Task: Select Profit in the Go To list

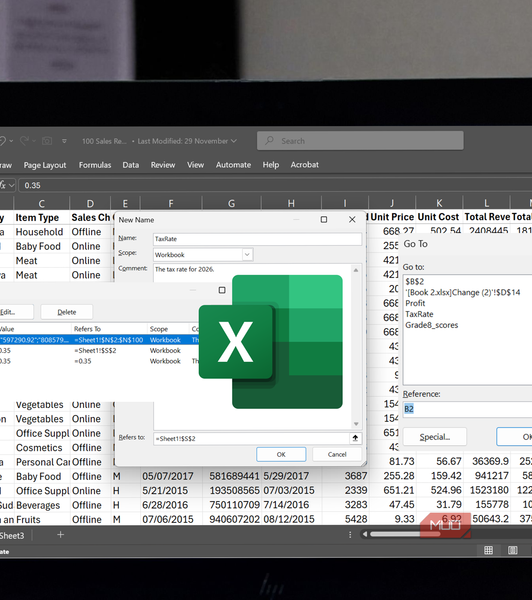Action: [415, 303]
